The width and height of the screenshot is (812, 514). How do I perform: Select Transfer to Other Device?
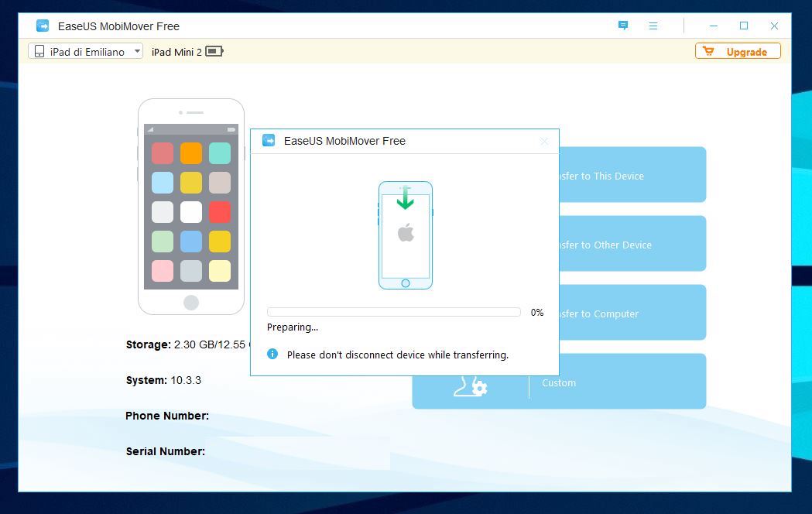click(632, 243)
